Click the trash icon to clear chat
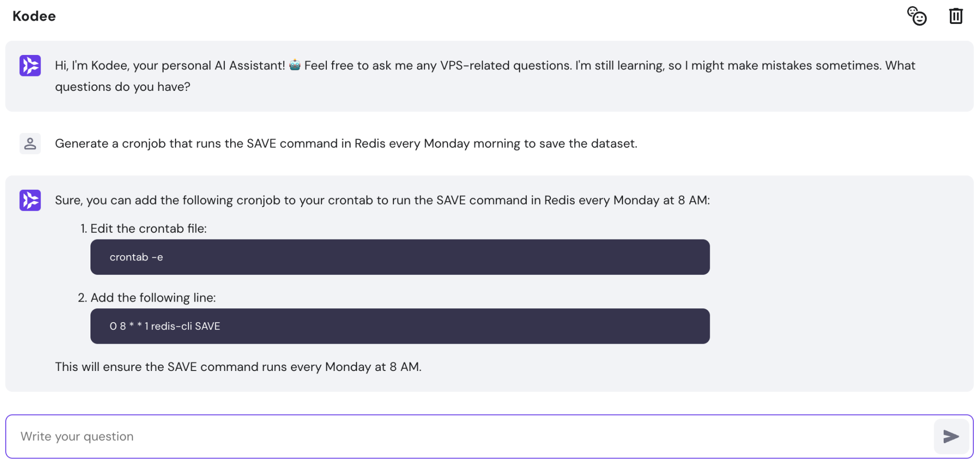980x468 pixels. pyautogui.click(x=956, y=16)
